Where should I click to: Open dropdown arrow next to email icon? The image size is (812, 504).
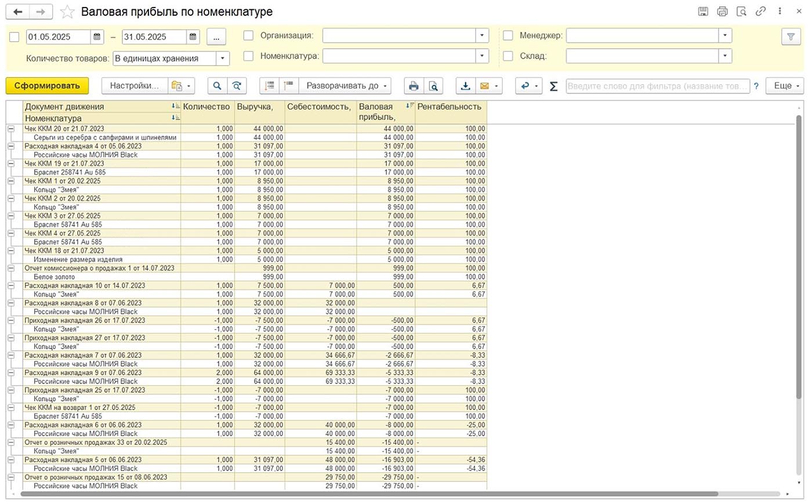498,86
